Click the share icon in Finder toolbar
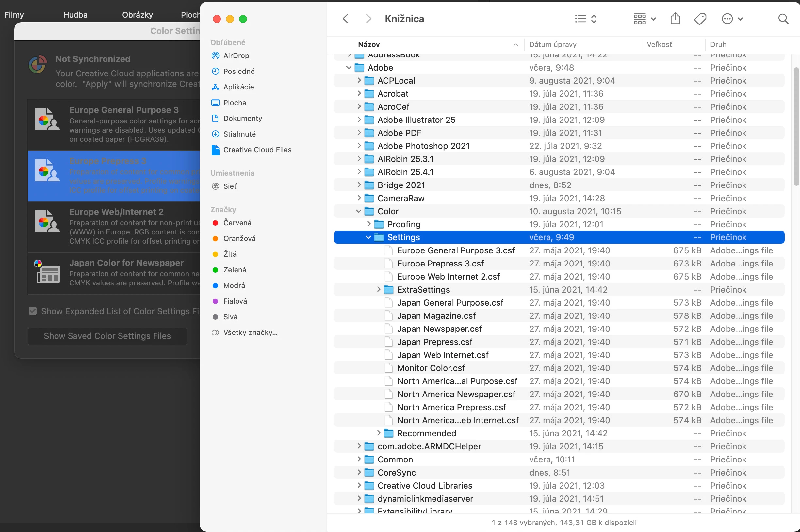Viewport: 800px width, 532px height. 675,19
